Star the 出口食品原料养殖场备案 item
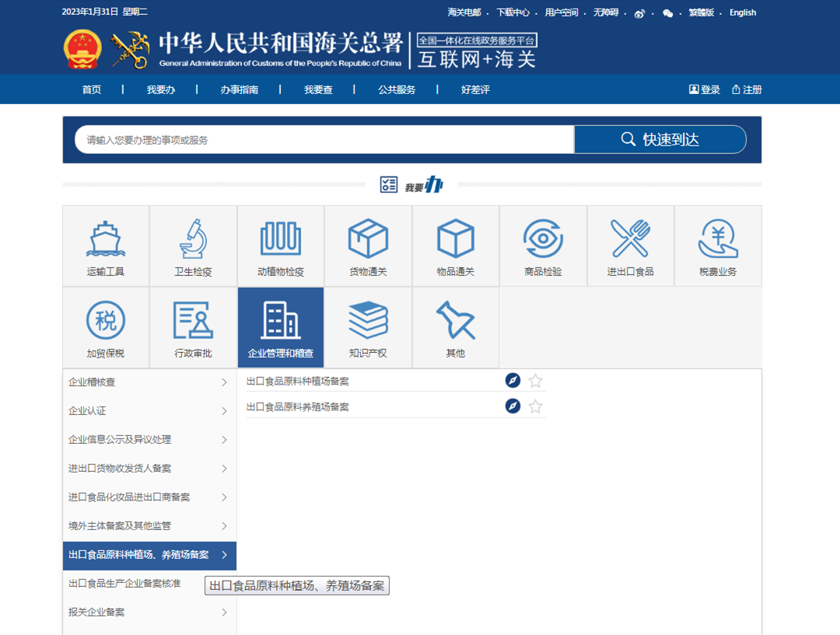The height and width of the screenshot is (635, 840). pos(535,406)
